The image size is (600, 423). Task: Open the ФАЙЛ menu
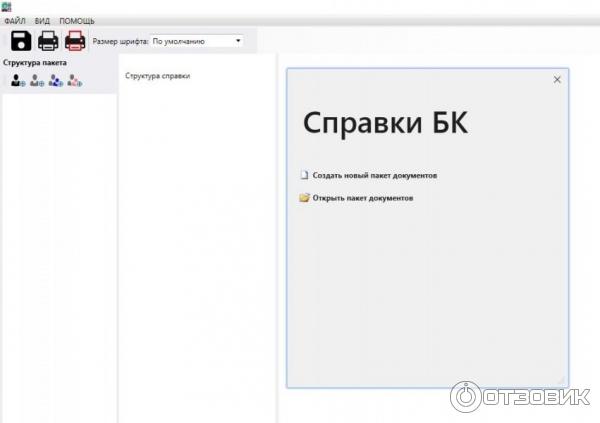tap(15, 21)
